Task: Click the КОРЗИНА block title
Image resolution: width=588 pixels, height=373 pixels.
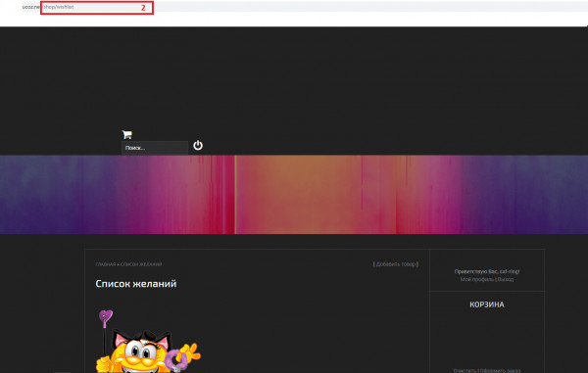Action: pos(487,304)
